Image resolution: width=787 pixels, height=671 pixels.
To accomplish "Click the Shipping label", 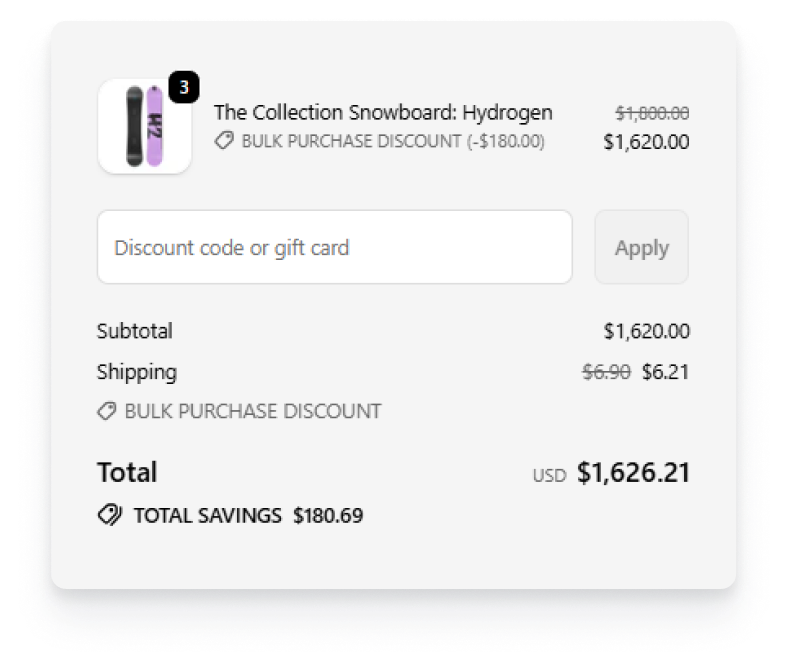I will click(x=137, y=372).
